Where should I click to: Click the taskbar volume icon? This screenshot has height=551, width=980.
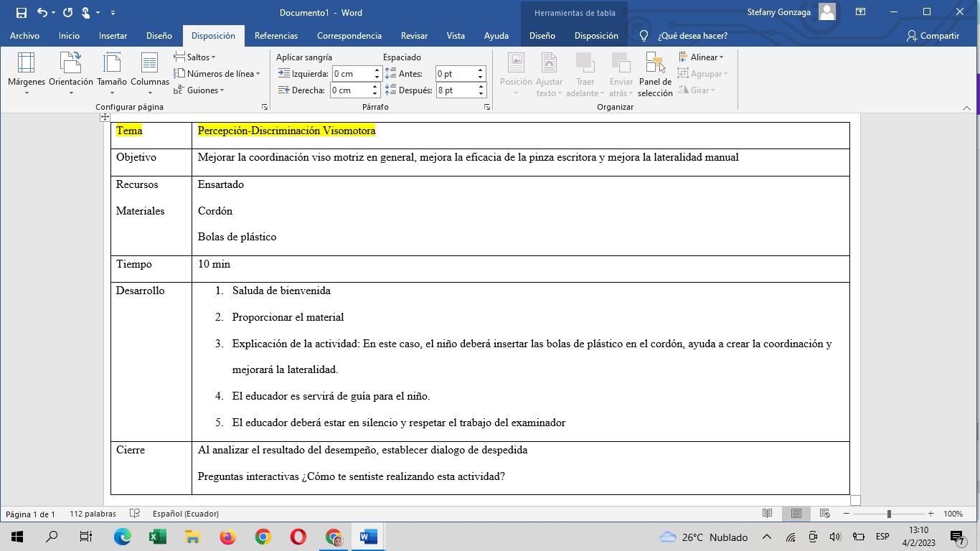pyautogui.click(x=835, y=537)
